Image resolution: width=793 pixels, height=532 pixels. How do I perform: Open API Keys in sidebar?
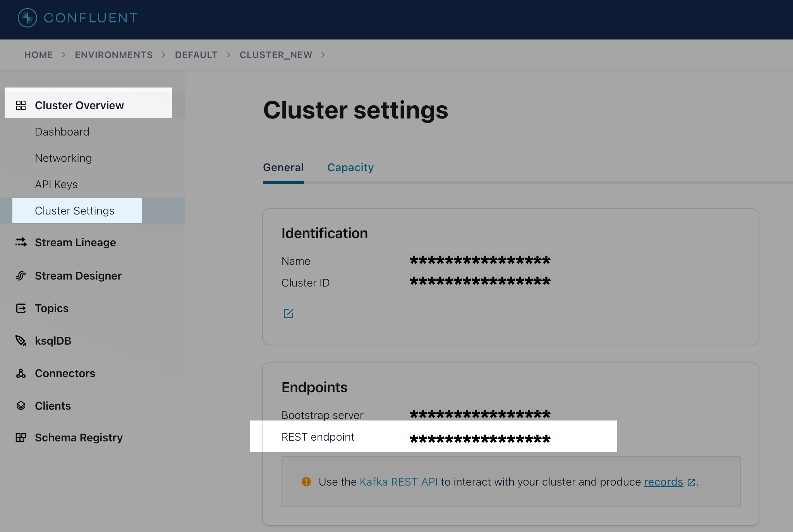tap(56, 184)
